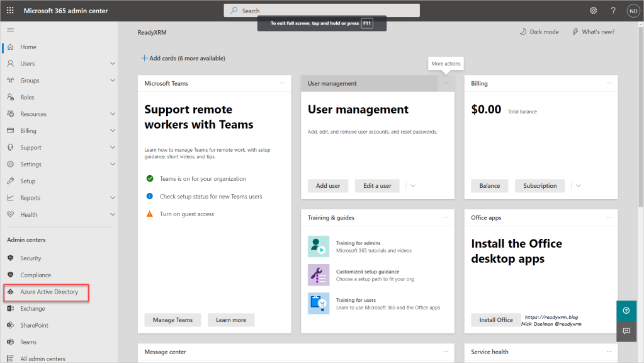This screenshot has height=363, width=644.
Task: Click the Settings gear icon in header
Action: pyautogui.click(x=593, y=11)
